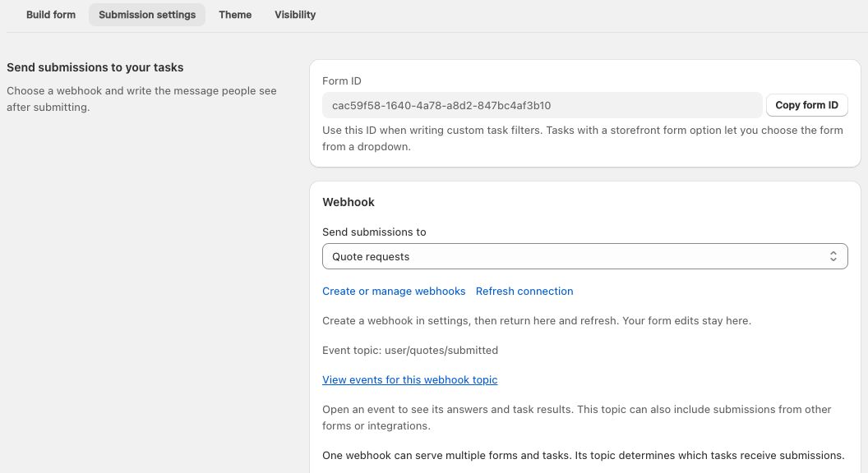This screenshot has width=868, height=473.
Task: Open the Build form tab
Action: tap(51, 15)
